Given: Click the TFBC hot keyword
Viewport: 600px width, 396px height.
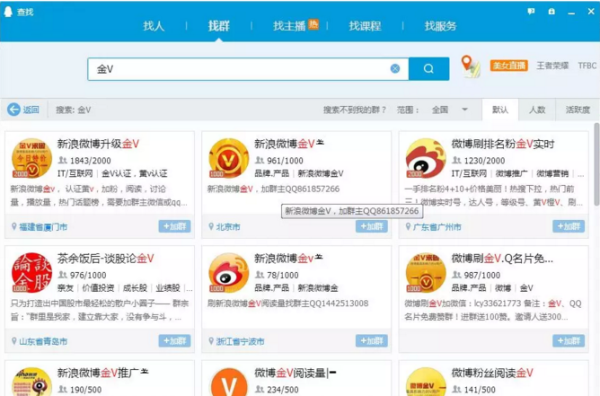Looking at the screenshot, I should (587, 65).
